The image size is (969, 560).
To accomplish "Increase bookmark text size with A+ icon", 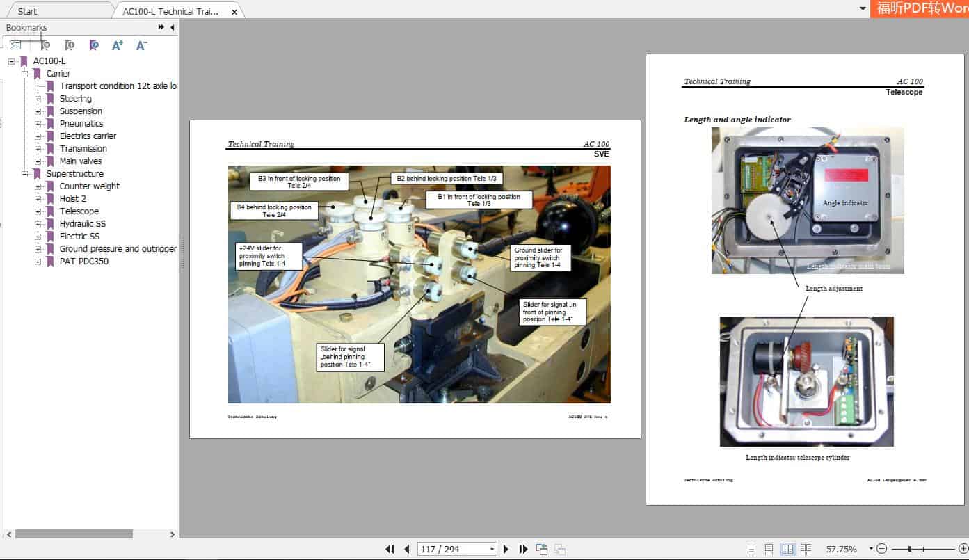I will click(x=117, y=45).
